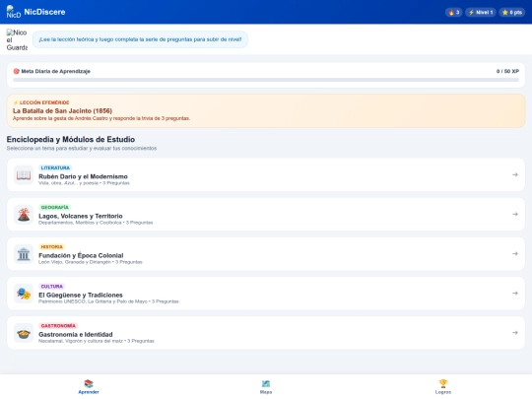The width and height of the screenshot is (532, 399).
Task: Click the Nacatamal, Vigorón subtitle text
Action: [96, 341]
